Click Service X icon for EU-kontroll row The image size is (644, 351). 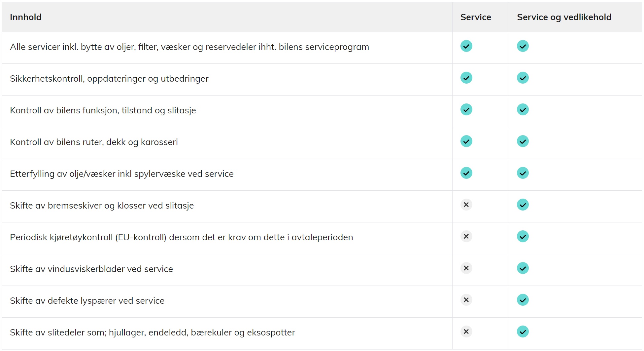pyautogui.click(x=466, y=237)
